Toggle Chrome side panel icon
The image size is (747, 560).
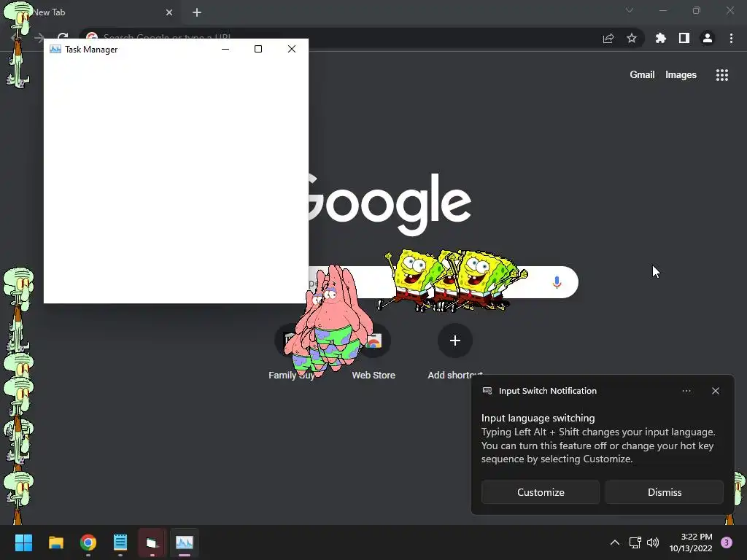pyautogui.click(x=684, y=38)
